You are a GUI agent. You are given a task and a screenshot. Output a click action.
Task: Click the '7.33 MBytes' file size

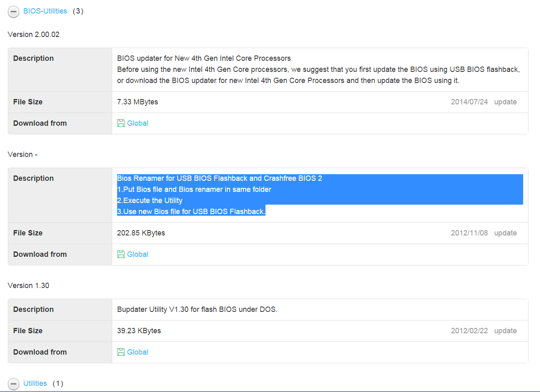(x=138, y=102)
